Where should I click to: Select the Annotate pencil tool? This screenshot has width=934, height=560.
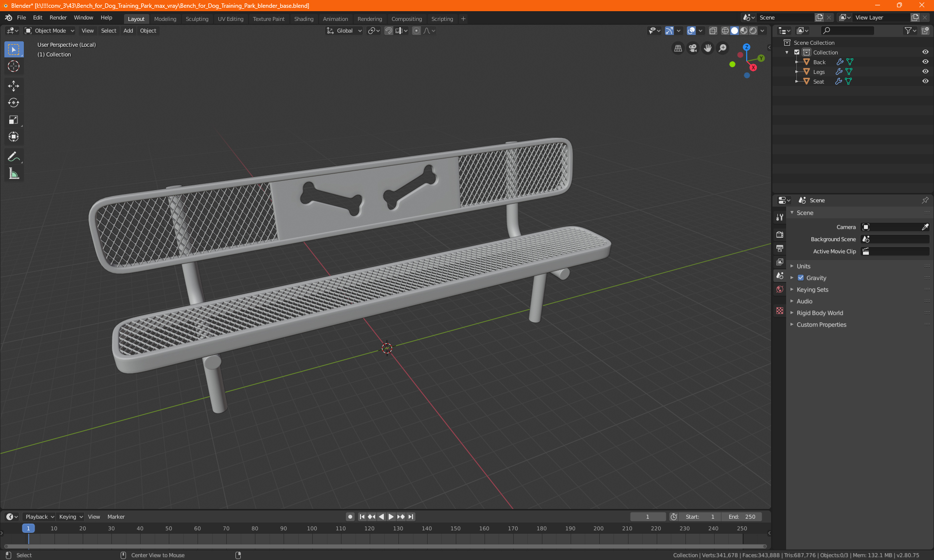14,157
